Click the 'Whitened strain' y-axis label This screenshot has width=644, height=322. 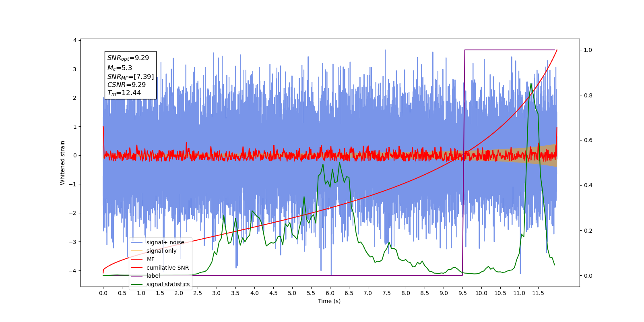point(63,163)
